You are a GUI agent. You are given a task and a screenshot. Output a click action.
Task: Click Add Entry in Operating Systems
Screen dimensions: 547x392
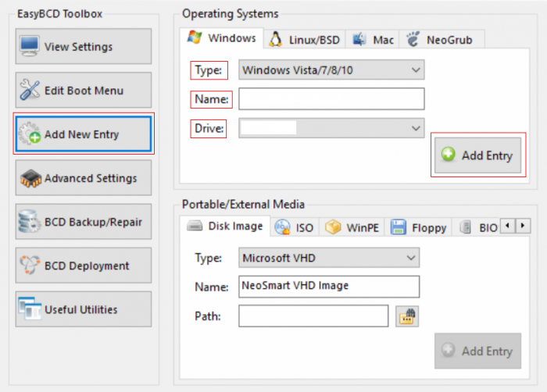(x=477, y=155)
